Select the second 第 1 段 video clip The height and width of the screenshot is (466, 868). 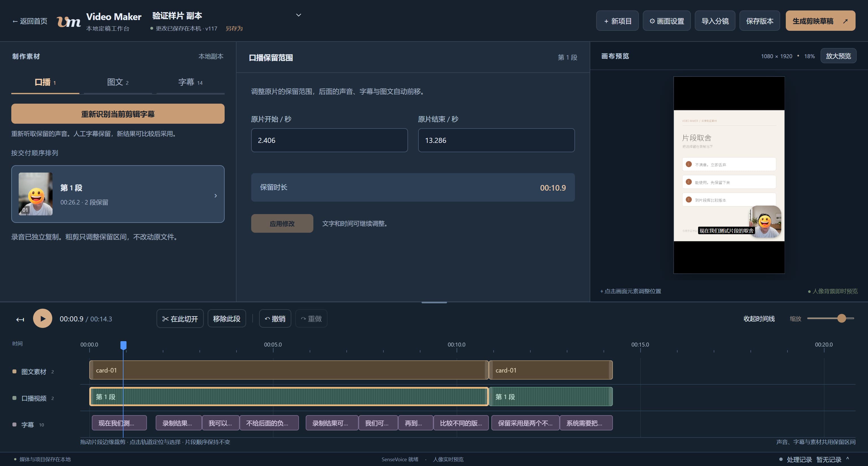[551, 397]
